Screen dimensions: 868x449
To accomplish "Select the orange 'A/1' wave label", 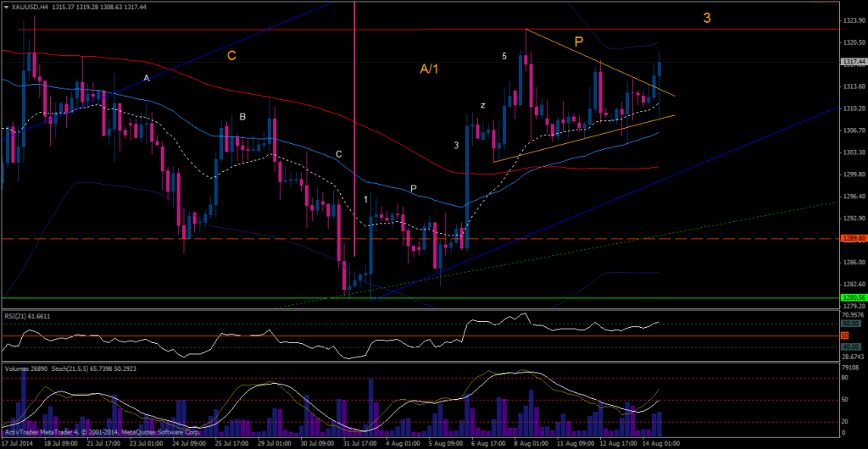I will pyautogui.click(x=430, y=69).
